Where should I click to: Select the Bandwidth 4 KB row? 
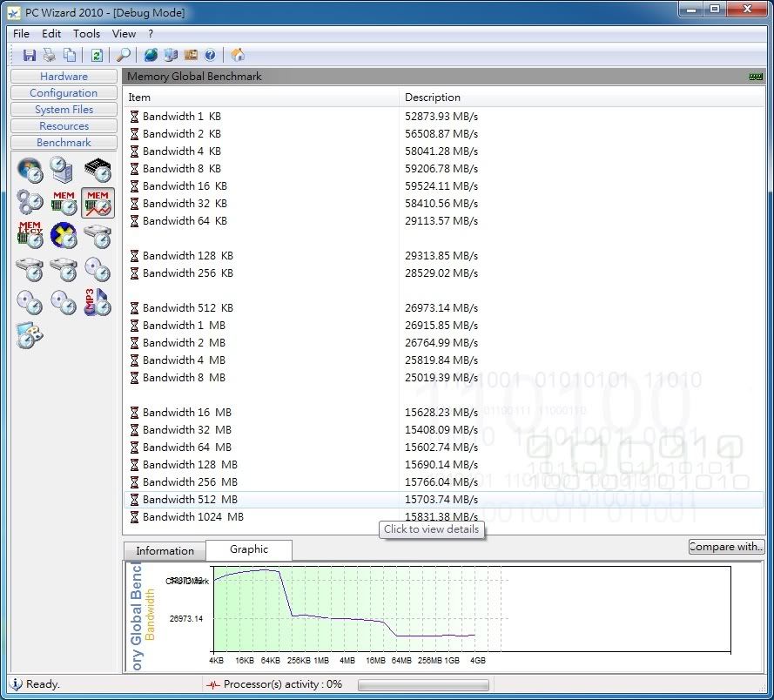pyautogui.click(x=444, y=151)
